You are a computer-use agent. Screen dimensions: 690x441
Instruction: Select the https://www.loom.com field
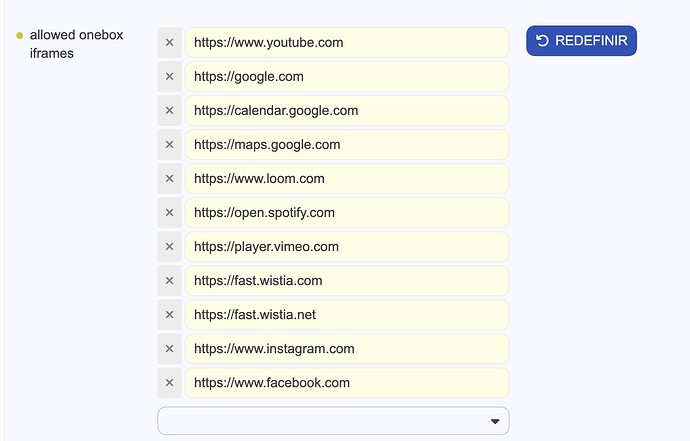pos(347,179)
